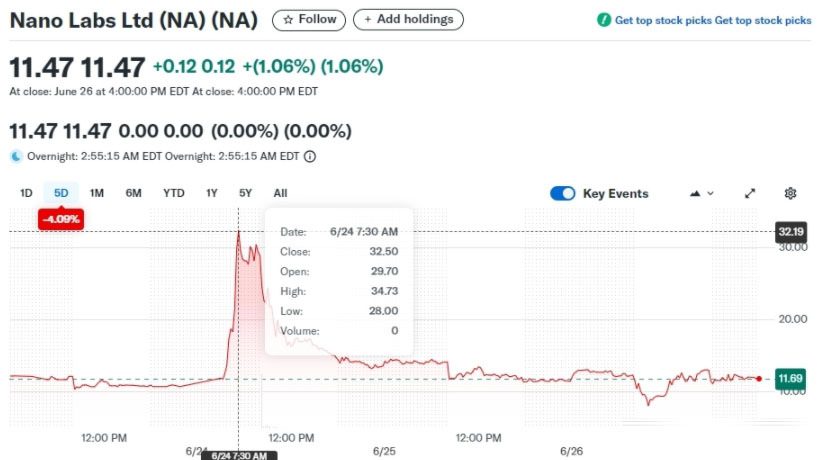The width and height of the screenshot is (825, 460).
Task: Click Add holdings button
Action: coord(408,19)
